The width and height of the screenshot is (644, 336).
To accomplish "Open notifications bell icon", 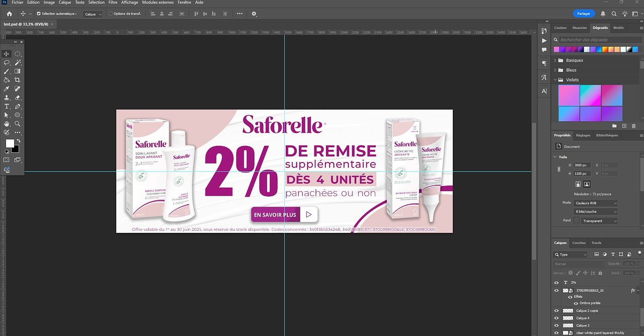I will 603,14.
